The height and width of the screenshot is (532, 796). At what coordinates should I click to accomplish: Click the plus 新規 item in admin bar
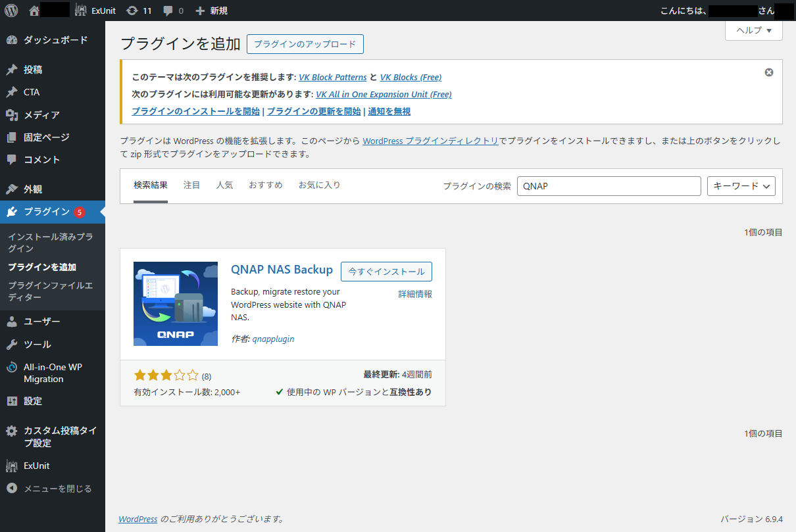[211, 11]
